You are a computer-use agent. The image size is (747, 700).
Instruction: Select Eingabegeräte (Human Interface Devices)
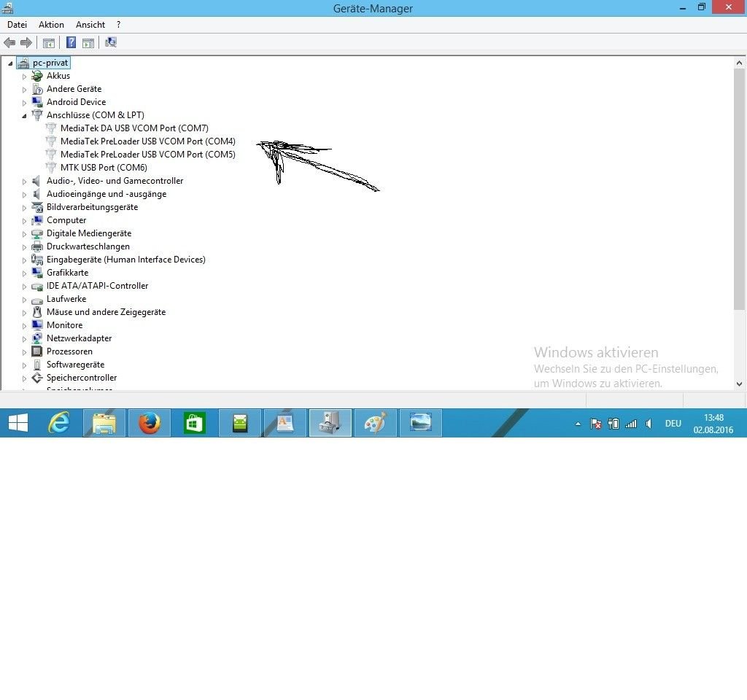pos(126,260)
